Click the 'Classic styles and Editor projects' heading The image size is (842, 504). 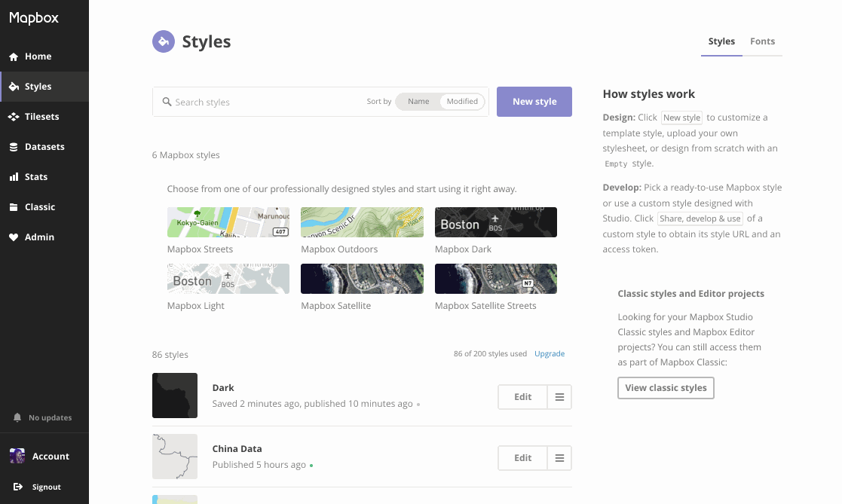(690, 294)
